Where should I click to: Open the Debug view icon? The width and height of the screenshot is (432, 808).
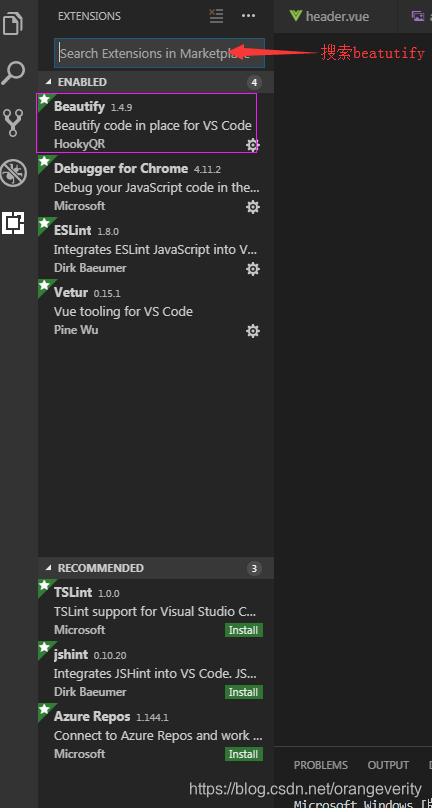point(13,173)
